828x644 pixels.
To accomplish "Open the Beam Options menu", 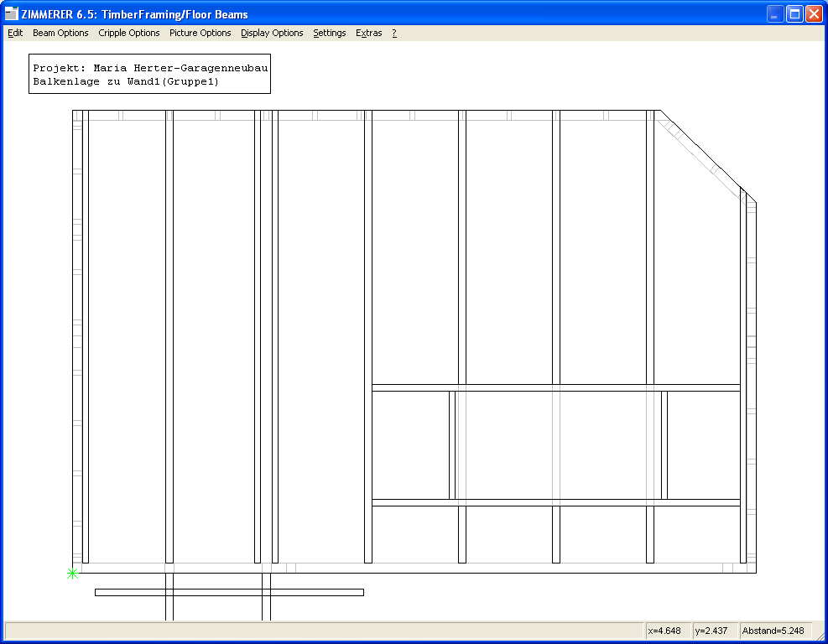I will pos(60,34).
